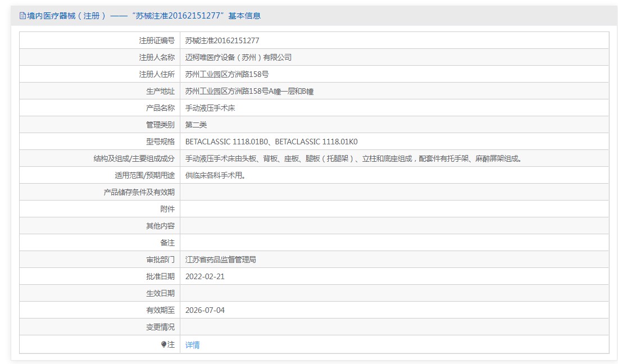This screenshot has width=618, height=364.
Task: Select the product name 手动液压手术床
Action: pyautogui.click(x=210, y=108)
